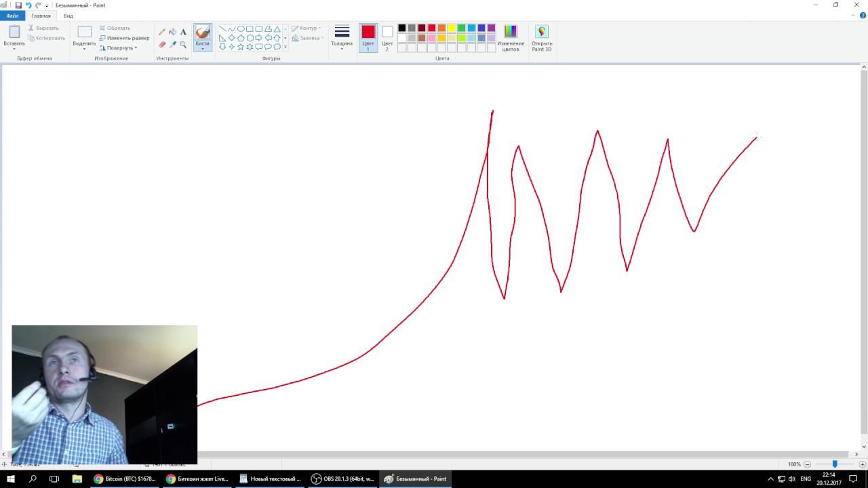Choose the rectangle shape

[x=250, y=29]
